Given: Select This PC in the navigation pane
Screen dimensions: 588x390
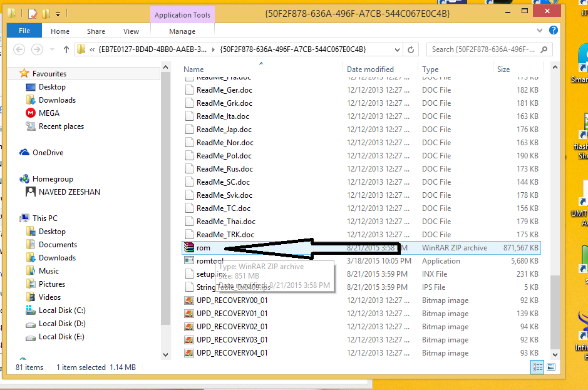Looking at the screenshot, I should [x=44, y=218].
